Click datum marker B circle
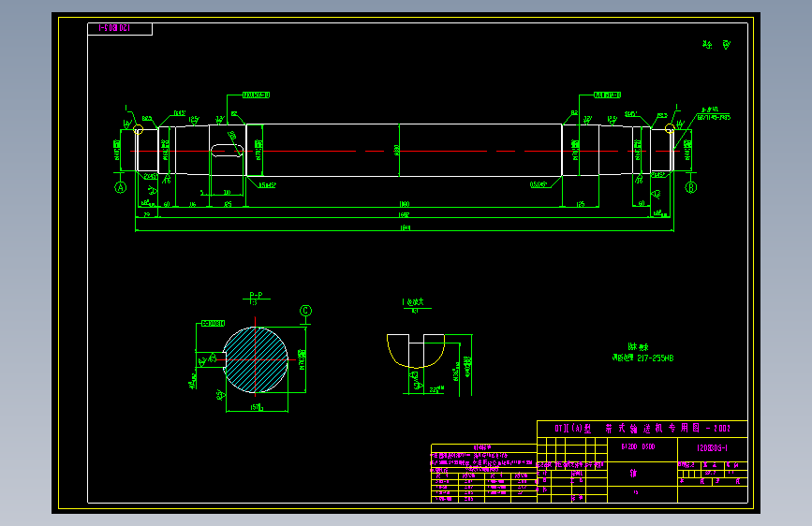Viewport: 812px width, 526px height. tap(691, 187)
